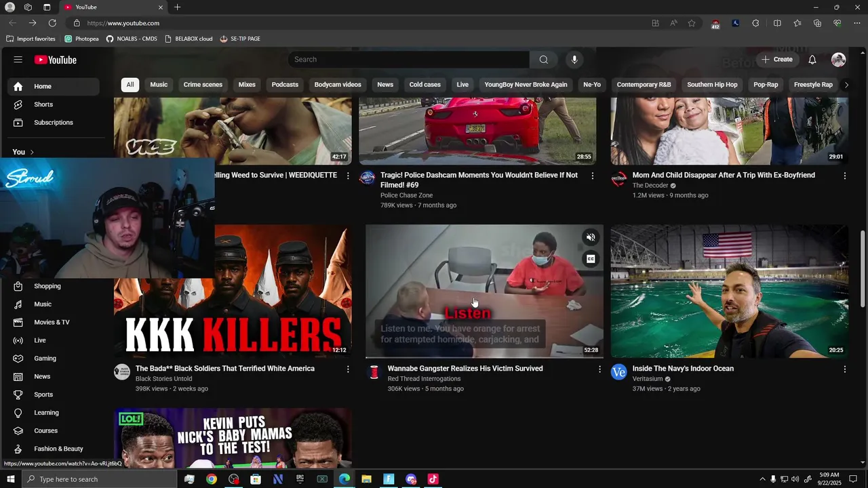The image size is (868, 488).
Task: Select the Cold cases filter chip
Action: click(x=425, y=85)
